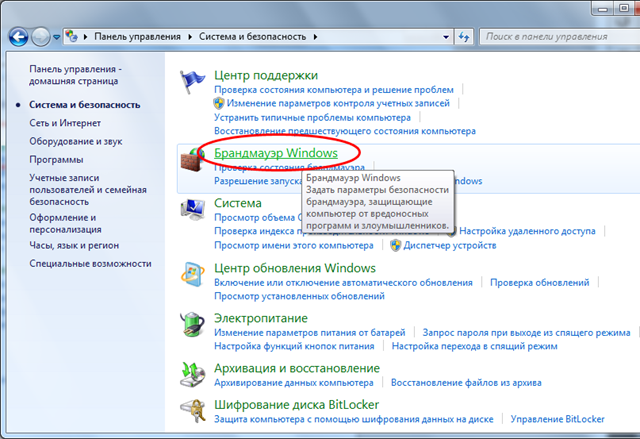Open Шифрование диска BitLocker heading link
The image size is (640, 439).
[296, 405]
